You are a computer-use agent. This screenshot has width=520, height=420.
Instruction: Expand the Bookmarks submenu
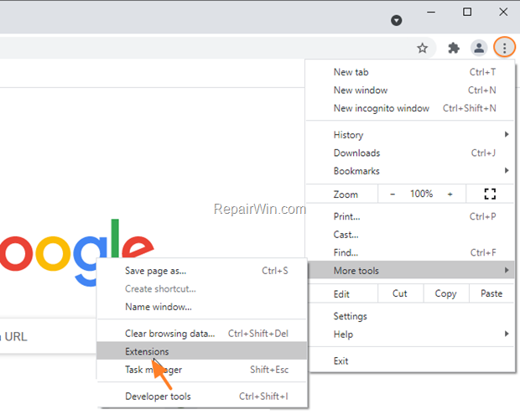[x=410, y=171]
